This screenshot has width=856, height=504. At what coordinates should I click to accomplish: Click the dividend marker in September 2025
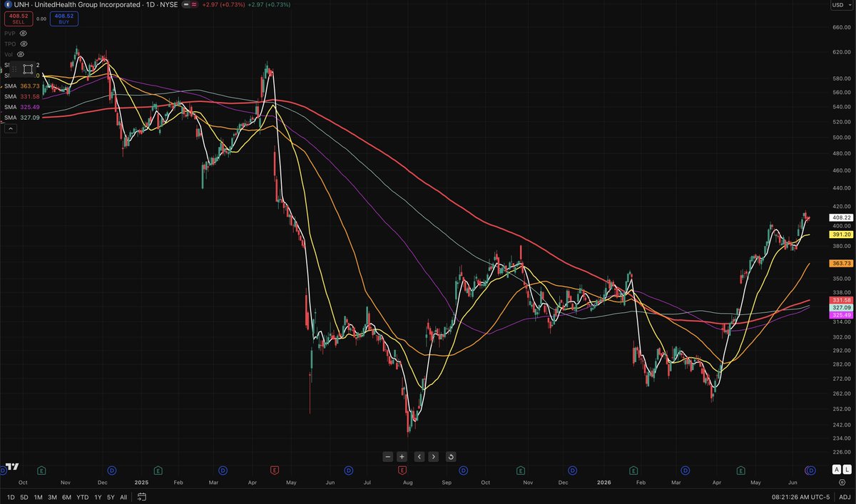(x=464, y=470)
